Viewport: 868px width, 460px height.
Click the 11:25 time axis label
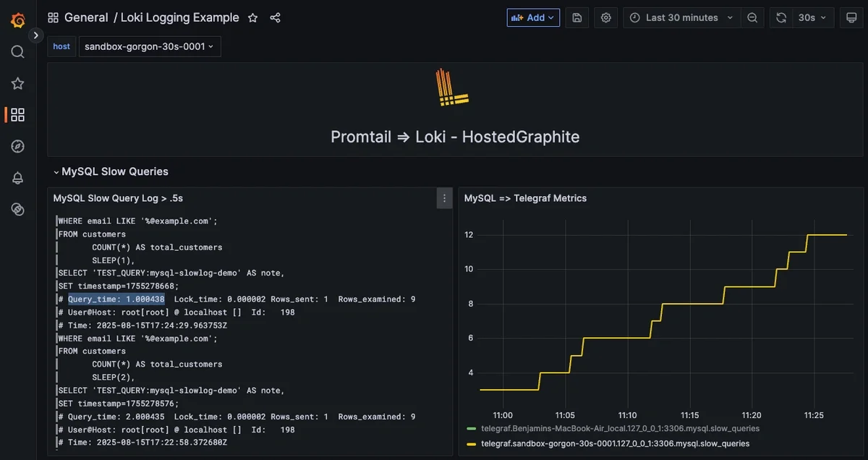point(814,415)
